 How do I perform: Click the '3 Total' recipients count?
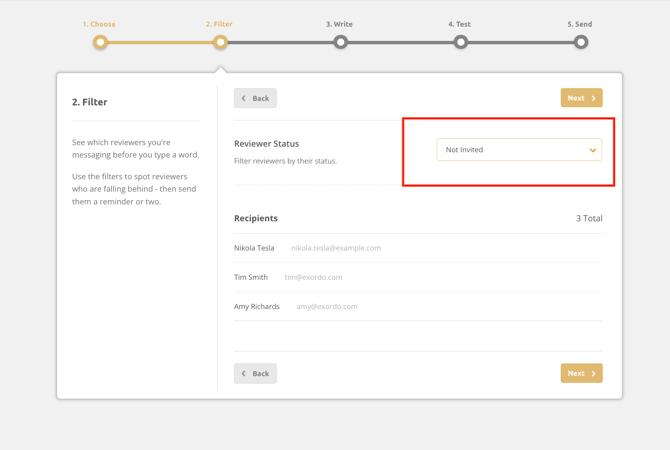(588, 218)
